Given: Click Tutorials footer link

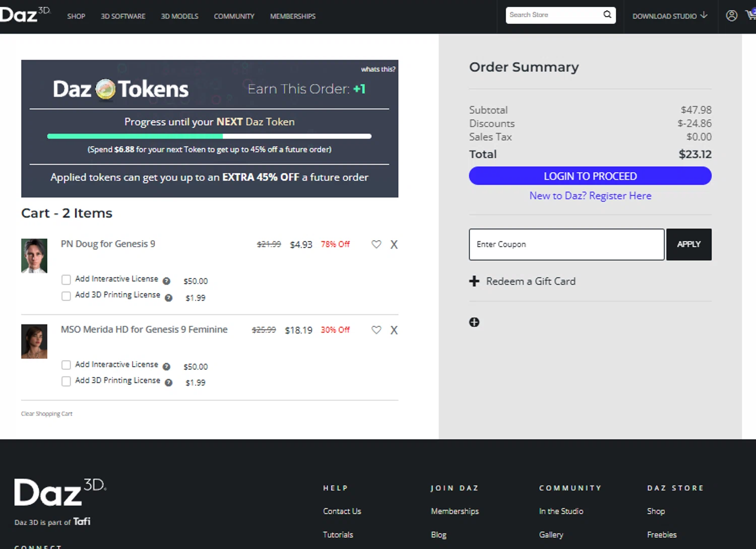Looking at the screenshot, I should click(x=338, y=535).
